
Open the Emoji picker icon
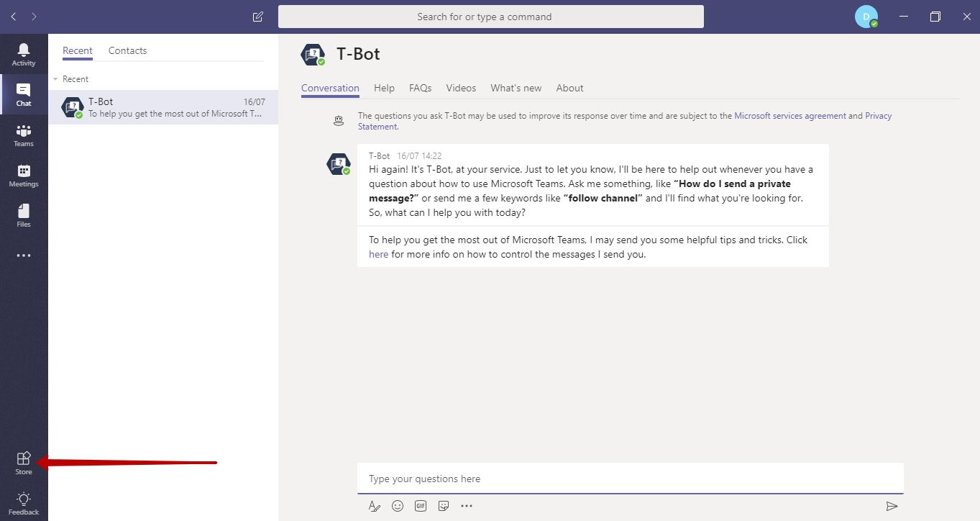tap(398, 506)
